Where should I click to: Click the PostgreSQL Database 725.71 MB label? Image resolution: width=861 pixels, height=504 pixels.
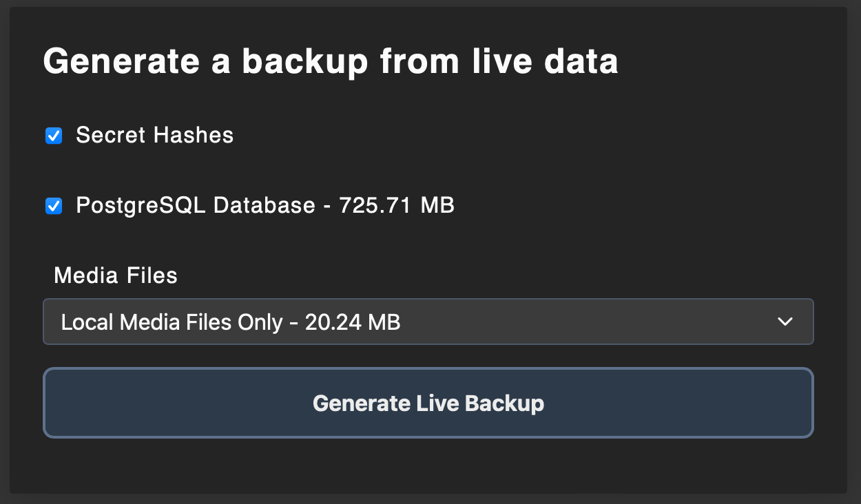265,206
